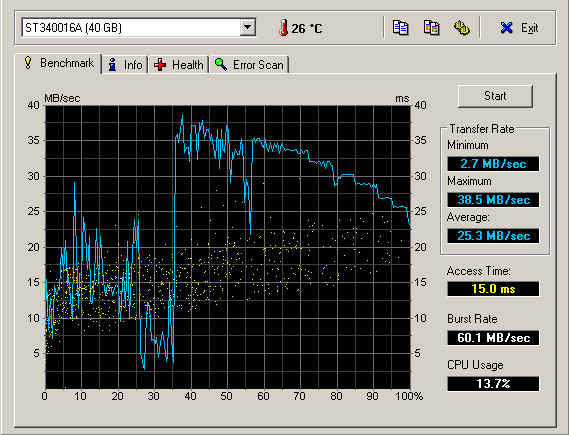Open options via the yellow gears icon
This screenshot has height=435, width=569.
(462, 28)
